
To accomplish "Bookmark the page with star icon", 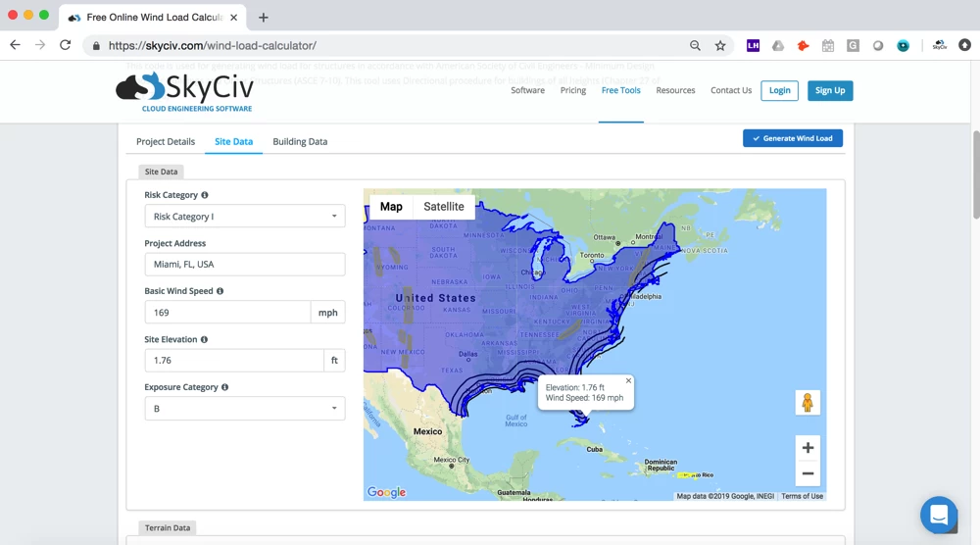I will [x=720, y=46].
